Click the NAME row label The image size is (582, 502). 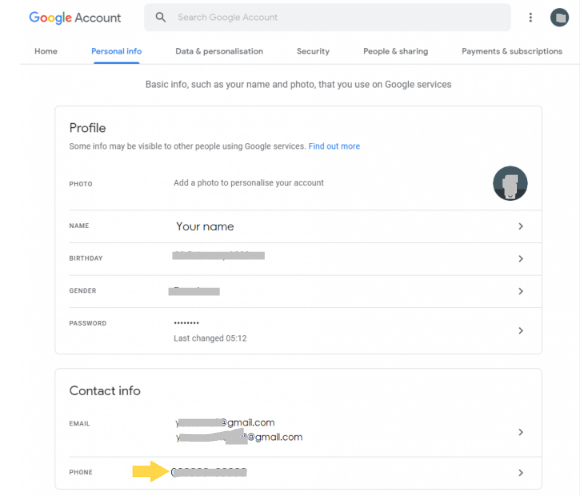pyautogui.click(x=79, y=226)
